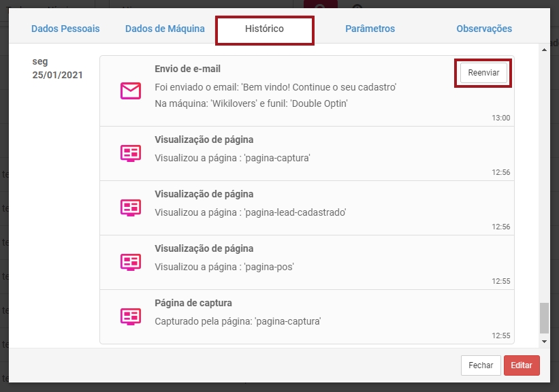
Task: Click the red Editar button
Action: tap(522, 365)
